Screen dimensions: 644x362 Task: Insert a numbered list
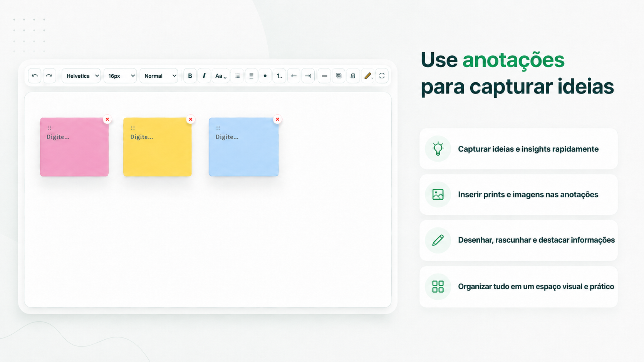[x=279, y=76]
